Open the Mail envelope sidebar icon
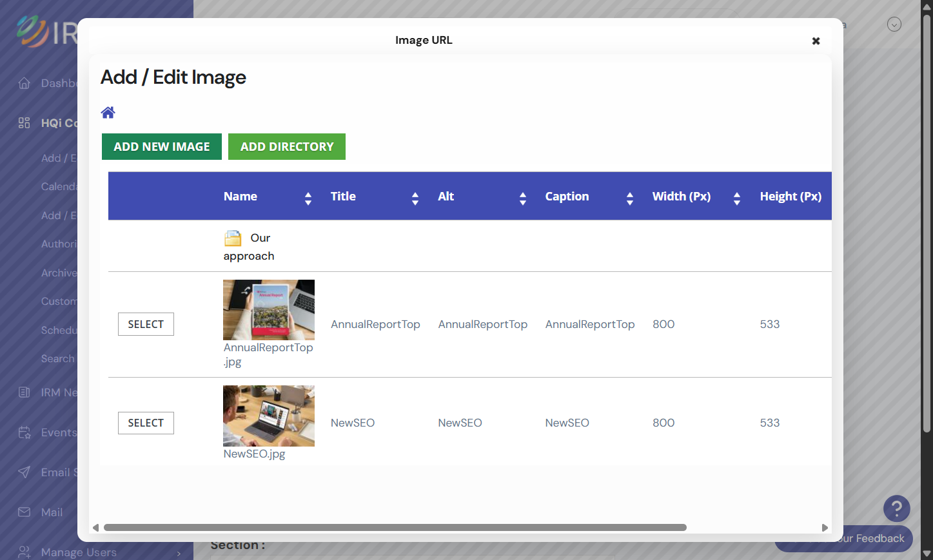Viewport: 933px width, 560px height. [25, 512]
